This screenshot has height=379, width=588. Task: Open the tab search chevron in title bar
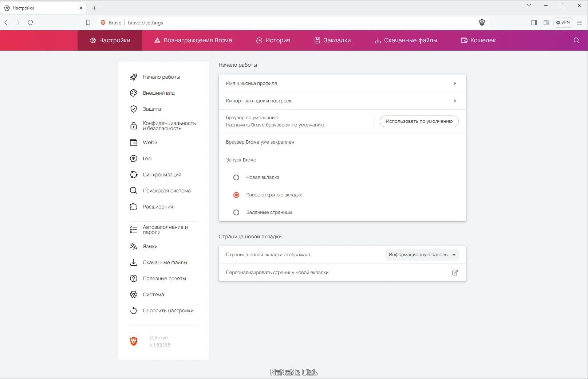(529, 5)
